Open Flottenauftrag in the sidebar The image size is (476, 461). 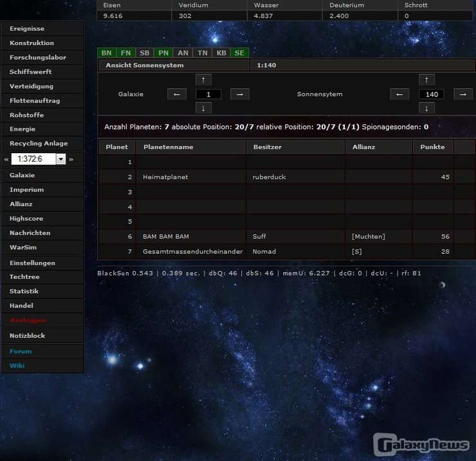(x=42, y=100)
